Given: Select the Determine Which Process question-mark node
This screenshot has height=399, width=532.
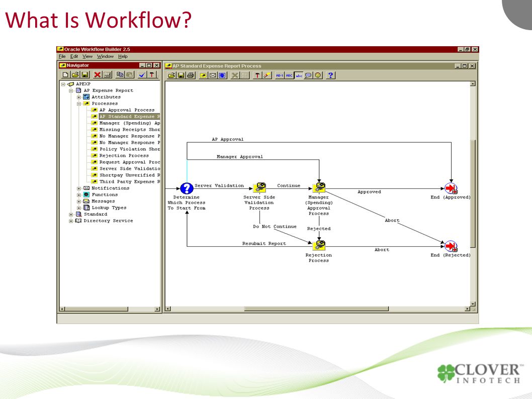Looking at the screenshot, I should click(187, 188).
